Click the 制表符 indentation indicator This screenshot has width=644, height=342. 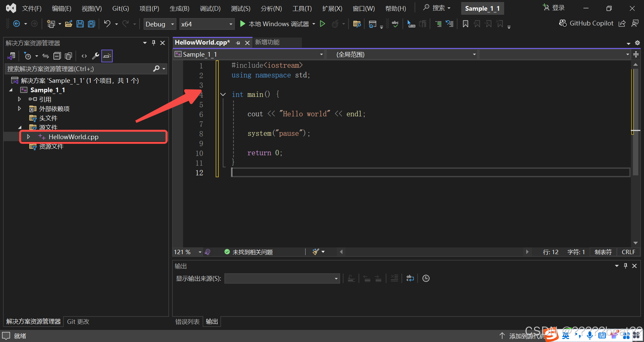603,252
